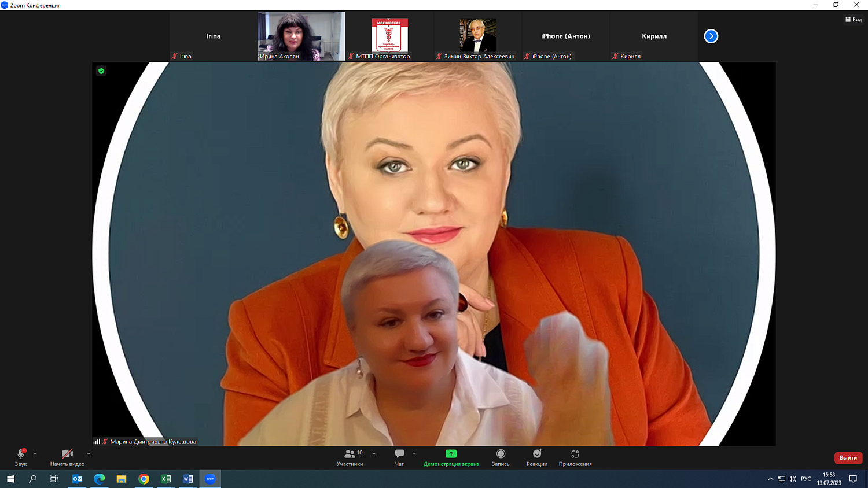Viewport: 868px width, 488px height.
Task: Open the Реакции reactions menu
Action: click(x=537, y=454)
